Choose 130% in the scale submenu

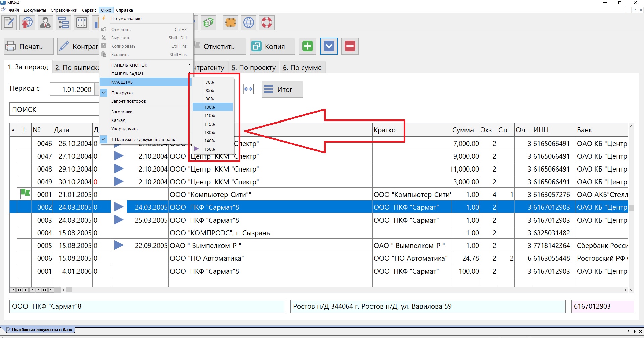pos(210,133)
